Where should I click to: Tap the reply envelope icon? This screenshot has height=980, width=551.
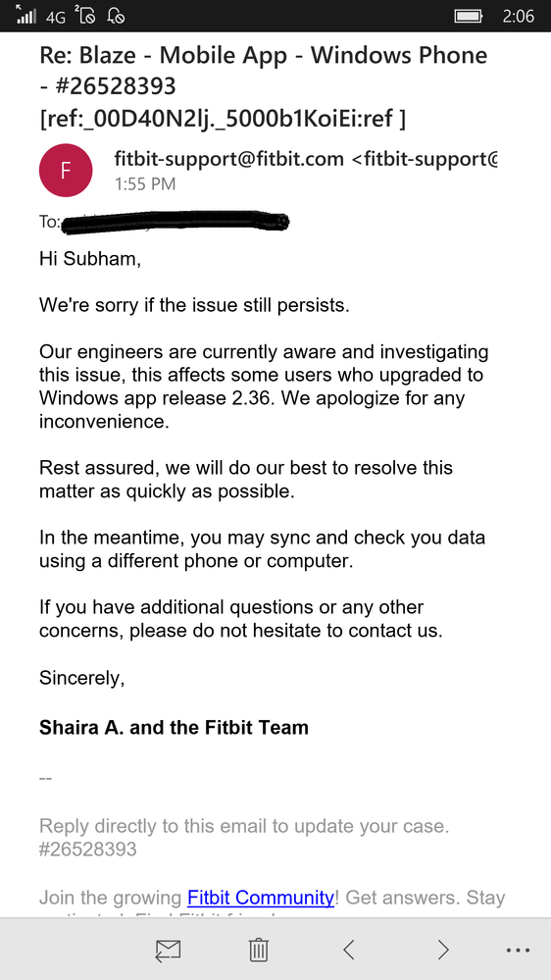tap(168, 951)
